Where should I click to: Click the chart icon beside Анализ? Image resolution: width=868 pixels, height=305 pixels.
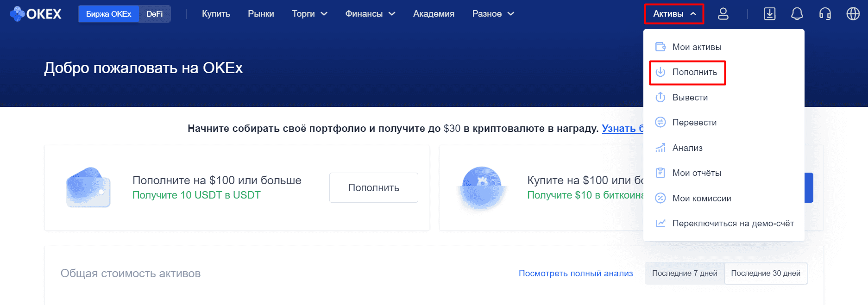660,148
